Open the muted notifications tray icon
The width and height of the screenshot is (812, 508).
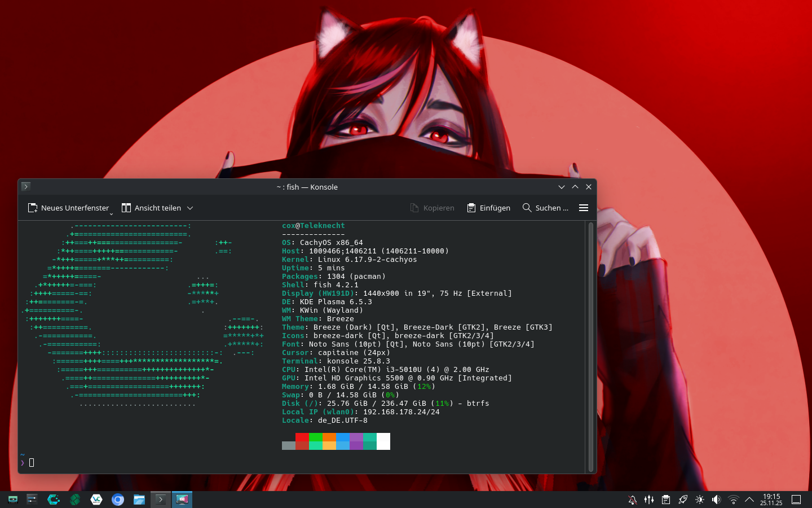(x=633, y=500)
